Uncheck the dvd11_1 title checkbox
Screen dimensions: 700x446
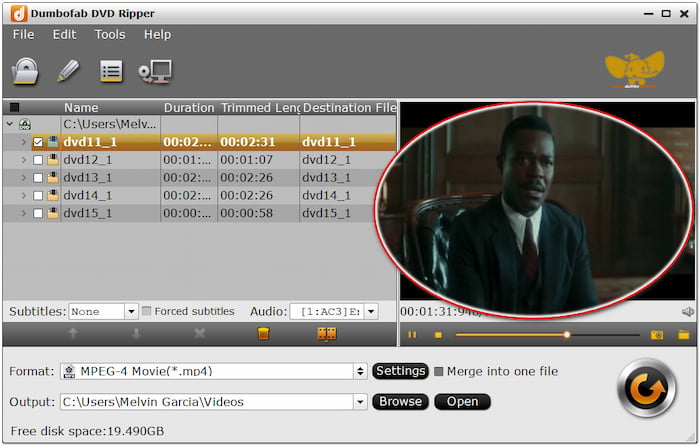(x=38, y=142)
